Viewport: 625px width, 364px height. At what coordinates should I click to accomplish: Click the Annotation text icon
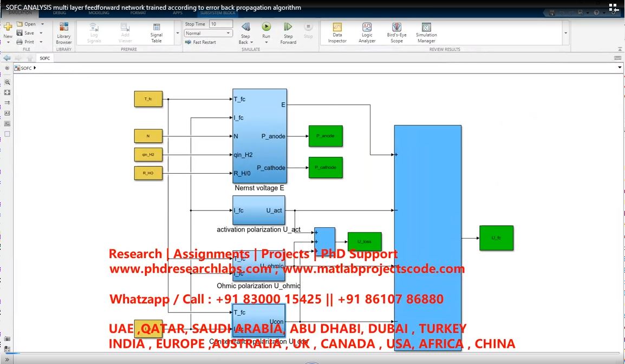click(x=7, y=113)
